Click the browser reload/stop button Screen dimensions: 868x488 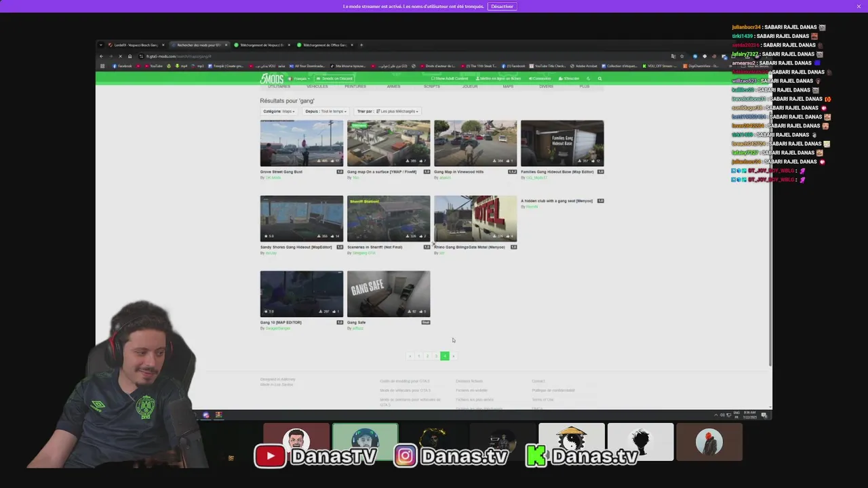120,56
